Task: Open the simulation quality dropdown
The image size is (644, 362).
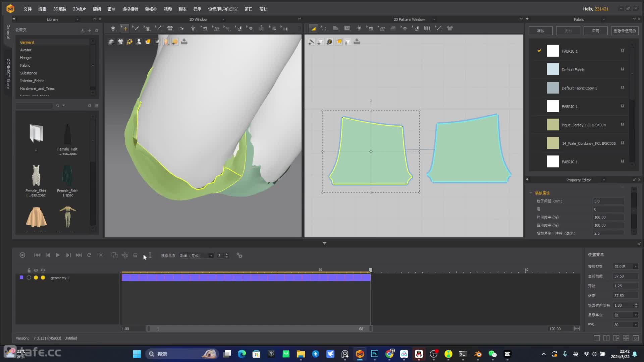Action: pyautogui.click(x=196, y=256)
